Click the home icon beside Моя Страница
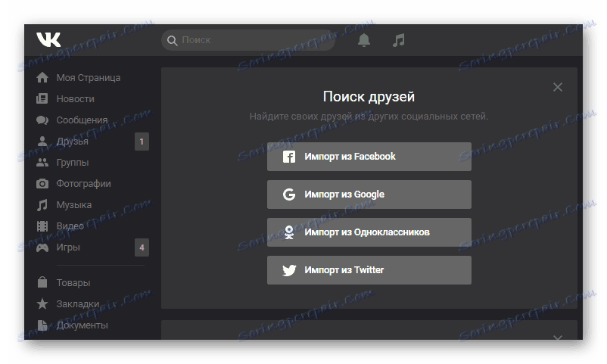 42,77
